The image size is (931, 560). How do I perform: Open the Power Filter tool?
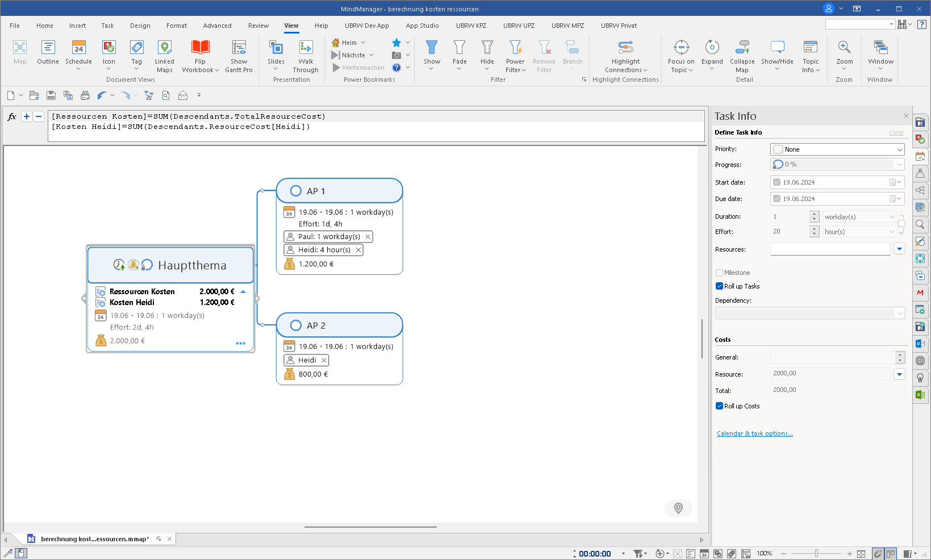pos(515,56)
